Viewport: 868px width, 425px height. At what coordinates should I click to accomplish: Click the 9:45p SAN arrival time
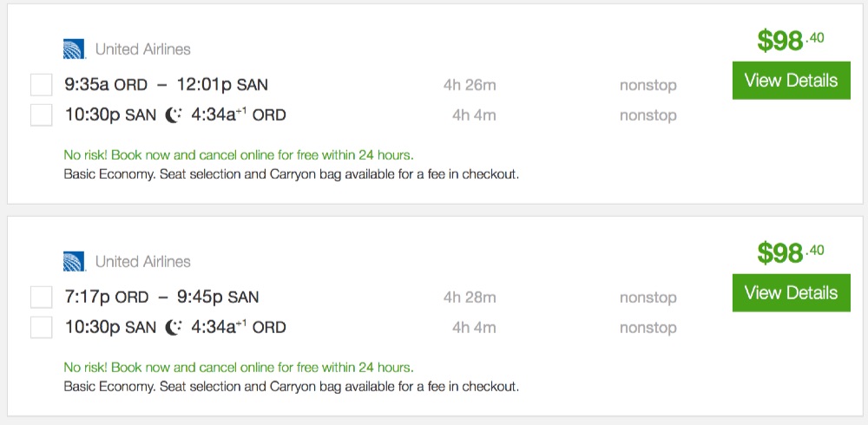(218, 297)
